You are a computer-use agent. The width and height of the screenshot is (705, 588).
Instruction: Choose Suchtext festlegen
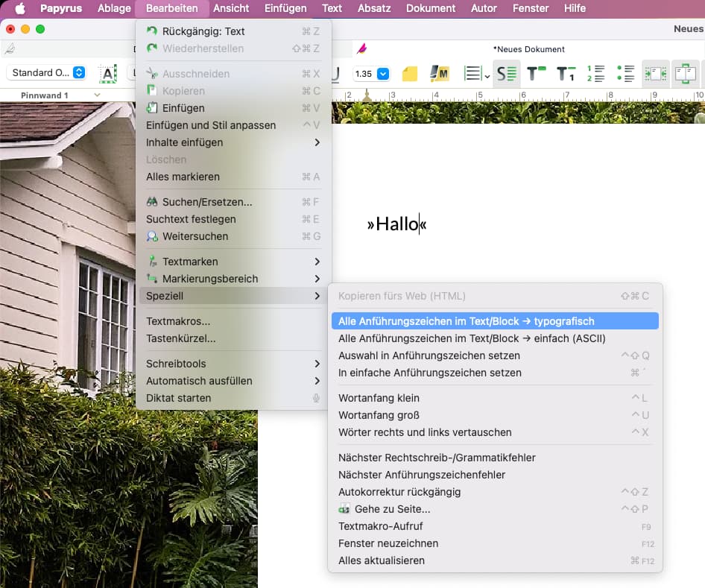pos(233,219)
